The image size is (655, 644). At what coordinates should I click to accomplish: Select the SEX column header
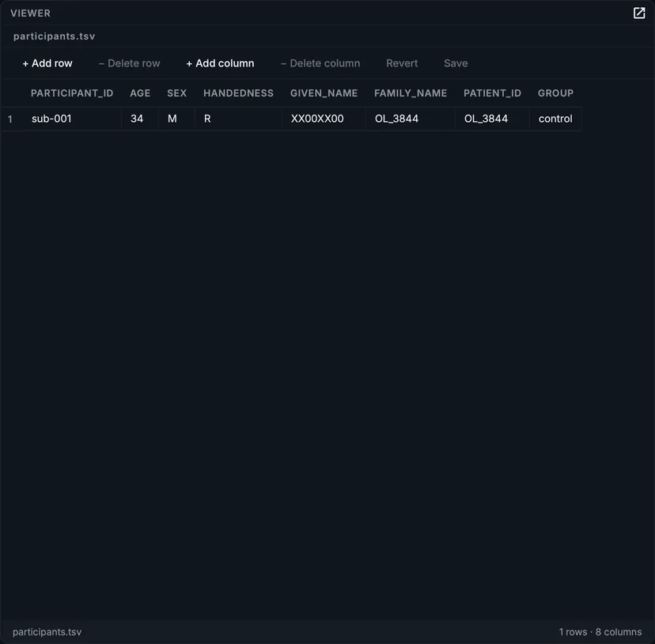(176, 93)
